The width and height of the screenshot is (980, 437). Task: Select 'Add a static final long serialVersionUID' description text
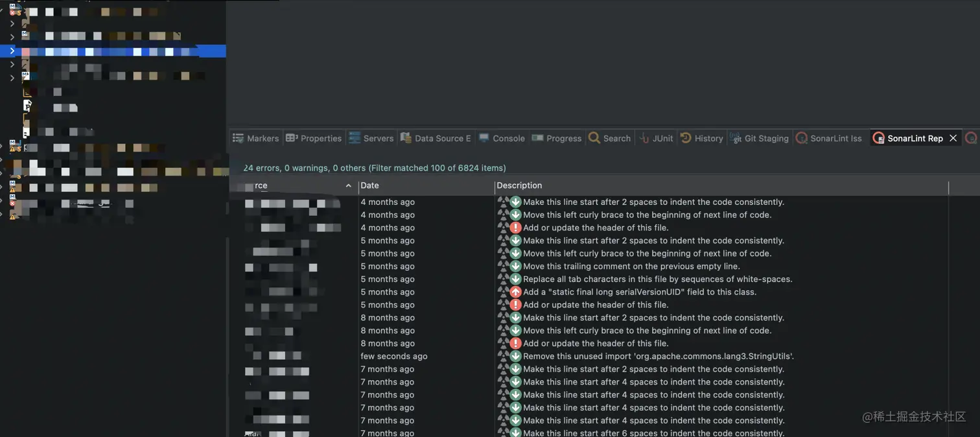[640, 292]
